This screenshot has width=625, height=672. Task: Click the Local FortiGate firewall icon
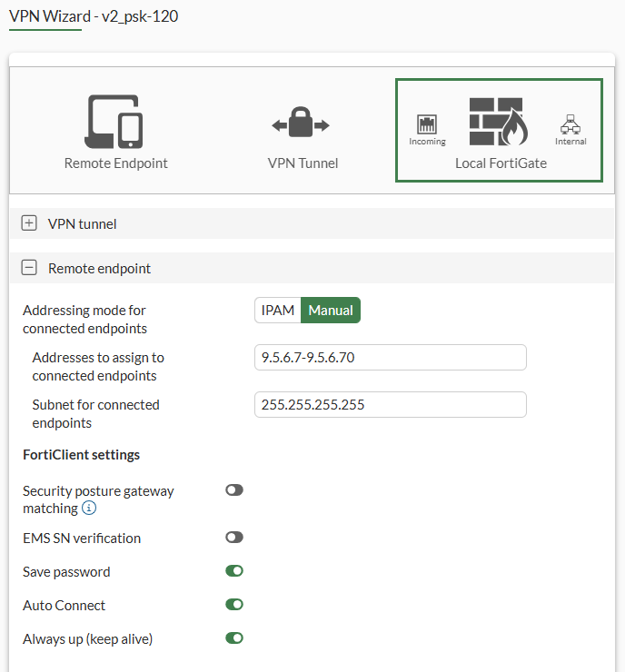[498, 122]
